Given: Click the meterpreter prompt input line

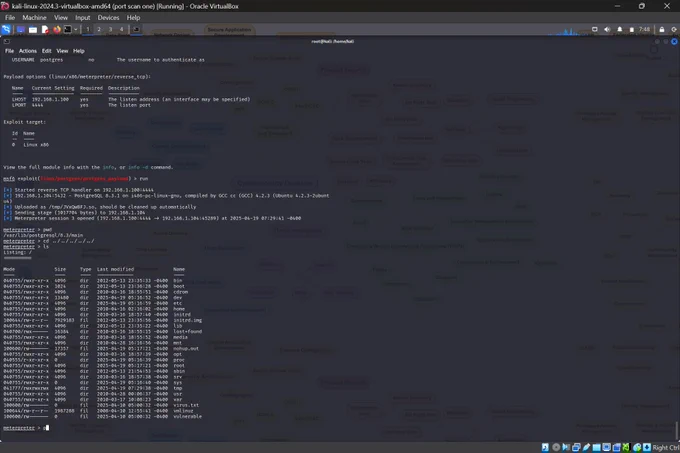Looking at the screenshot, I should [26, 428].
